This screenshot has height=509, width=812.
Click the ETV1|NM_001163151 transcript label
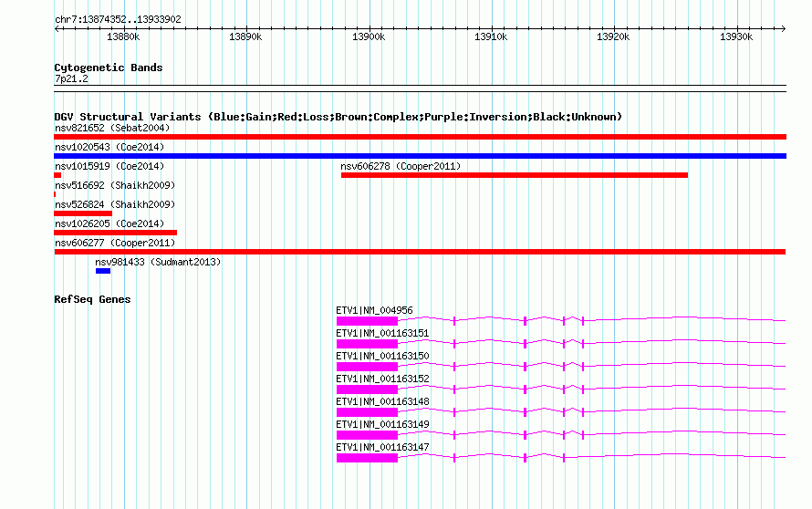click(x=382, y=334)
